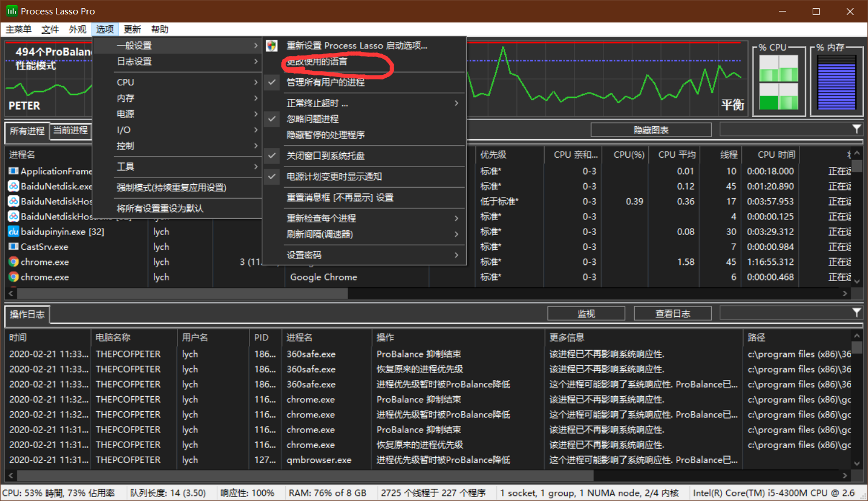Select the qmbrowser.exe log entry

428,460
